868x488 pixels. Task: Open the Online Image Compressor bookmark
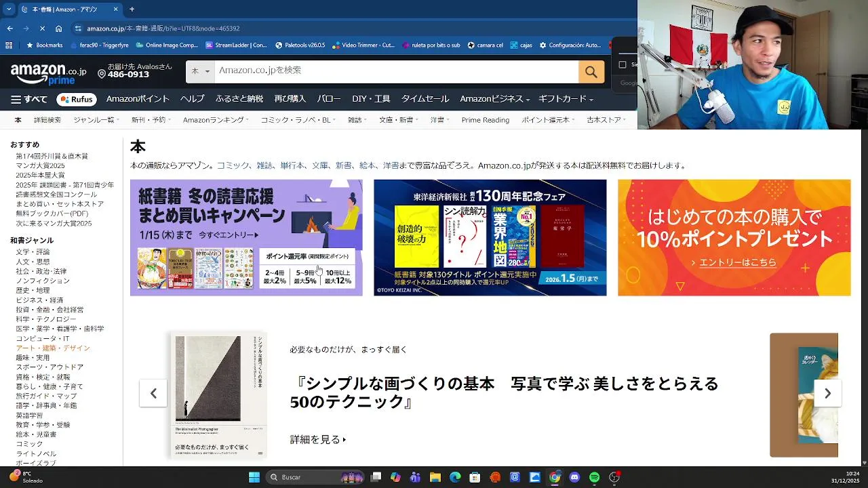(167, 45)
